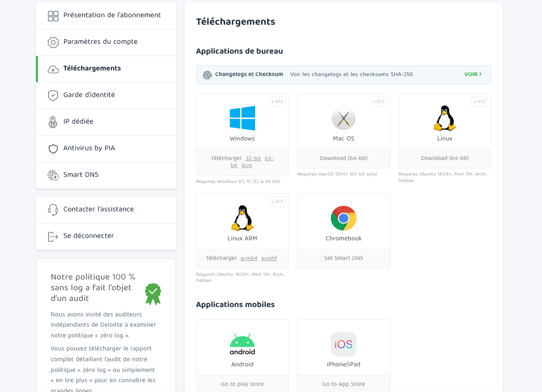Click the Requires macOS 10.14+ note
This screenshot has width=542, height=392.
[337, 174]
